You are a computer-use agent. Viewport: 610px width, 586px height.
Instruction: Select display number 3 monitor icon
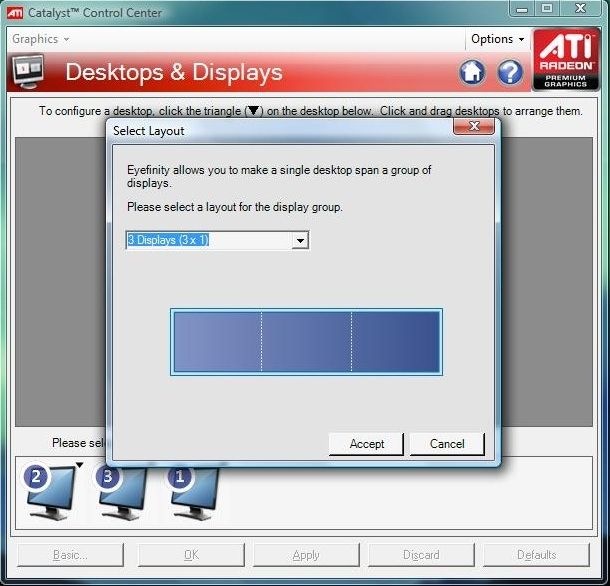click(x=121, y=492)
